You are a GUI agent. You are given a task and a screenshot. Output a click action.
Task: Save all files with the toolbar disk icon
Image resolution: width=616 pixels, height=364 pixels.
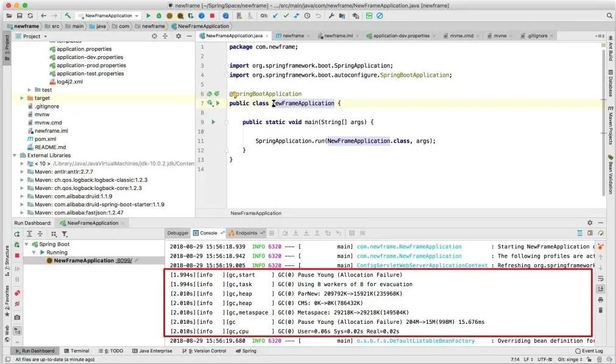19,16
